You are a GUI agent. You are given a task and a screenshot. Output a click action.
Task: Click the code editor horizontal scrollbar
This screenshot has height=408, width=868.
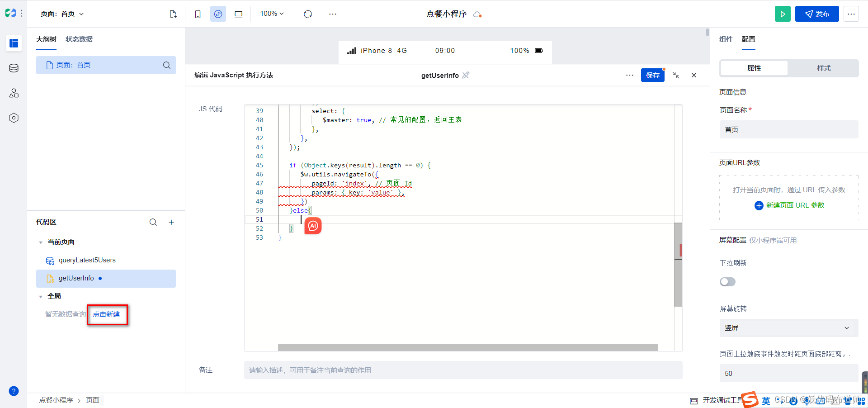click(467, 347)
